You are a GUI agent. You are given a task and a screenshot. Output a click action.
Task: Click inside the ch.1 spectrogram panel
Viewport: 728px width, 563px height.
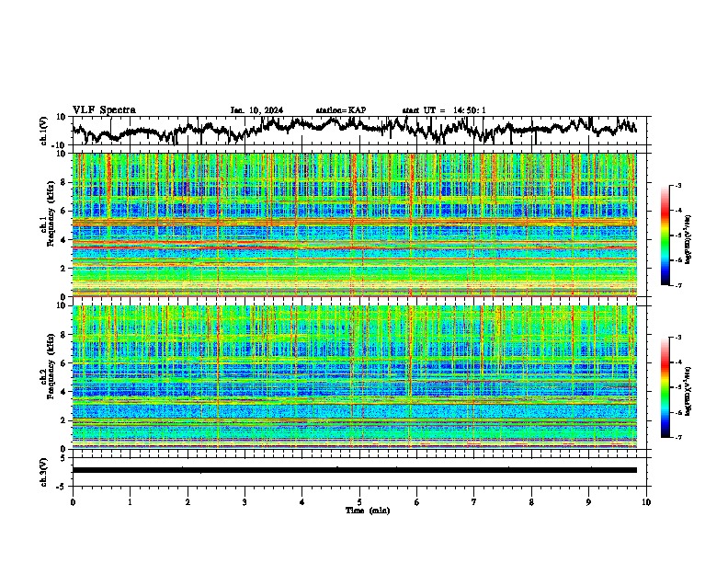[x=355, y=224]
